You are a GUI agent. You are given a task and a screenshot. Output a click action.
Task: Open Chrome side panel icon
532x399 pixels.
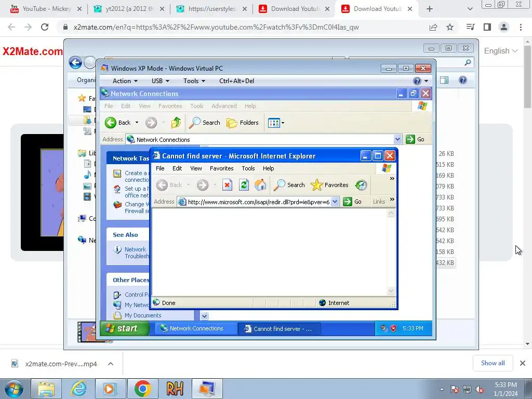tap(487, 27)
